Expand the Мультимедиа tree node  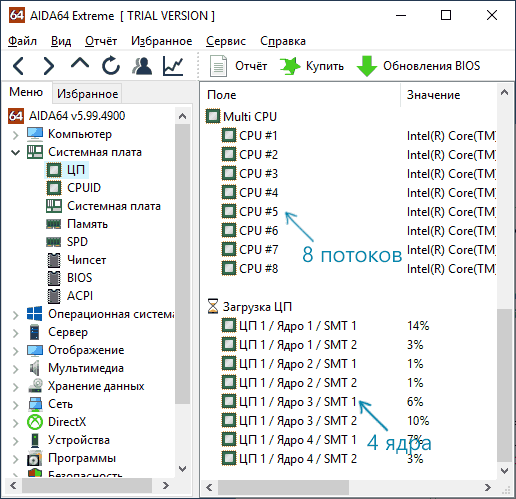click(x=15, y=369)
